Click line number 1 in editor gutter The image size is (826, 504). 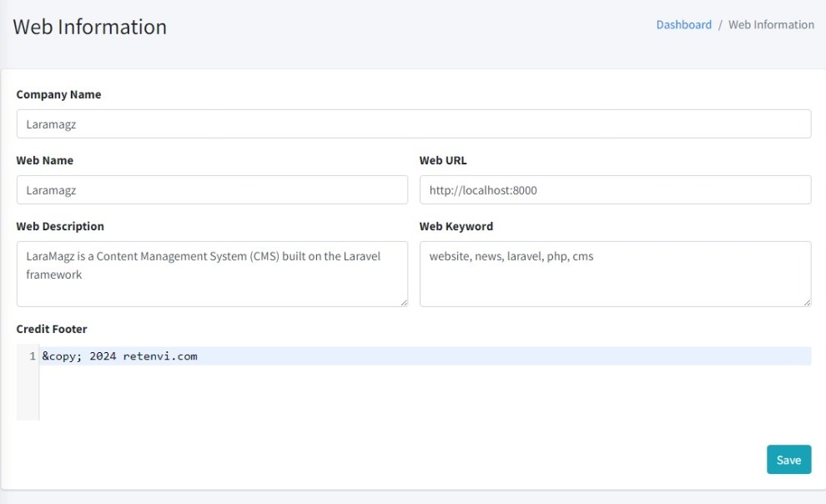click(x=33, y=356)
